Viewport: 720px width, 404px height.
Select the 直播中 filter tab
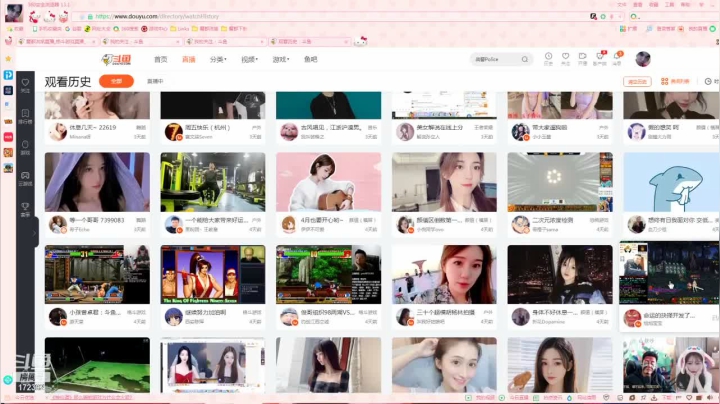click(x=155, y=81)
